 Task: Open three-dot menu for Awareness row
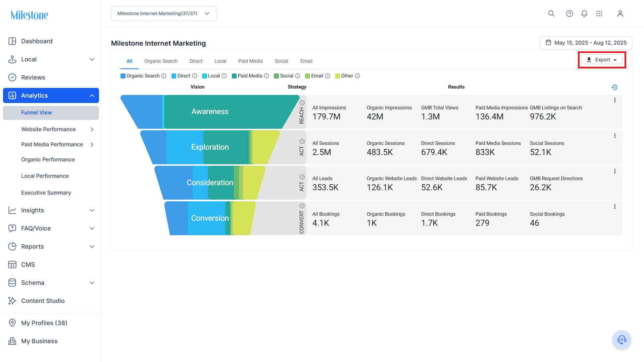615,100
